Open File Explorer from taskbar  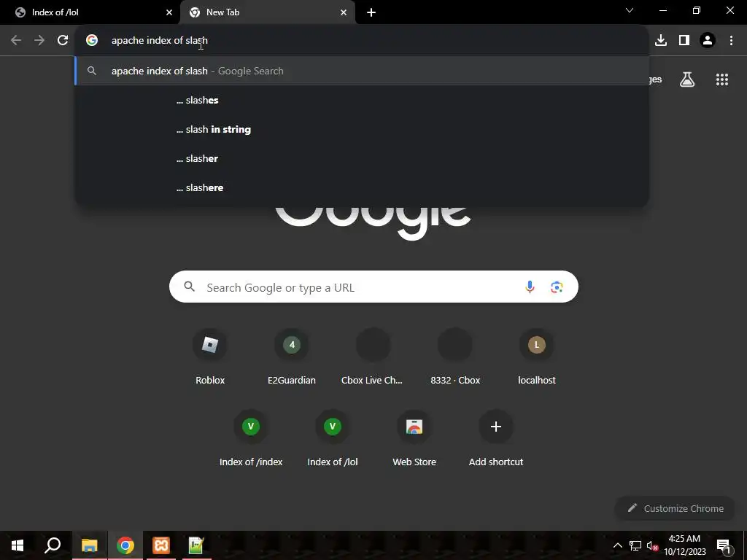pyautogui.click(x=89, y=545)
